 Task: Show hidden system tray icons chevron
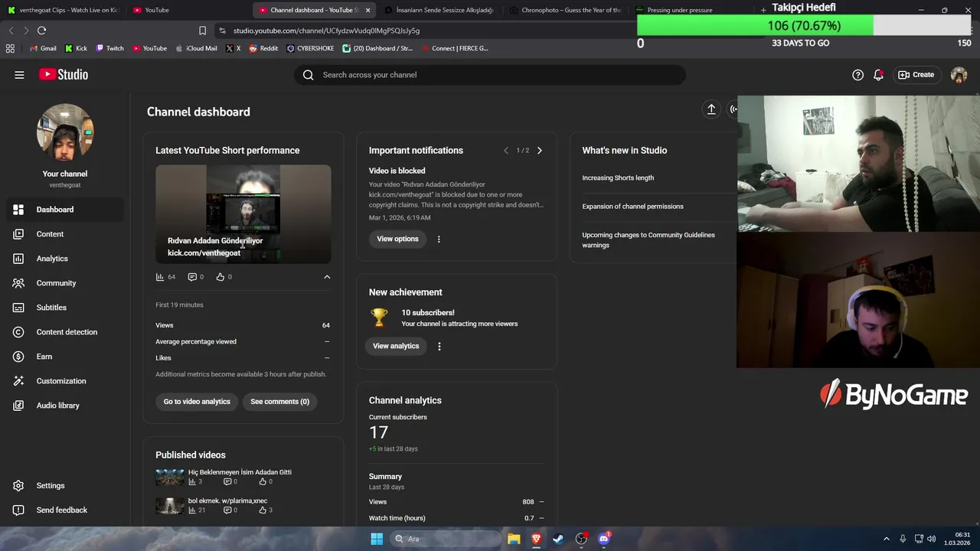tap(887, 539)
